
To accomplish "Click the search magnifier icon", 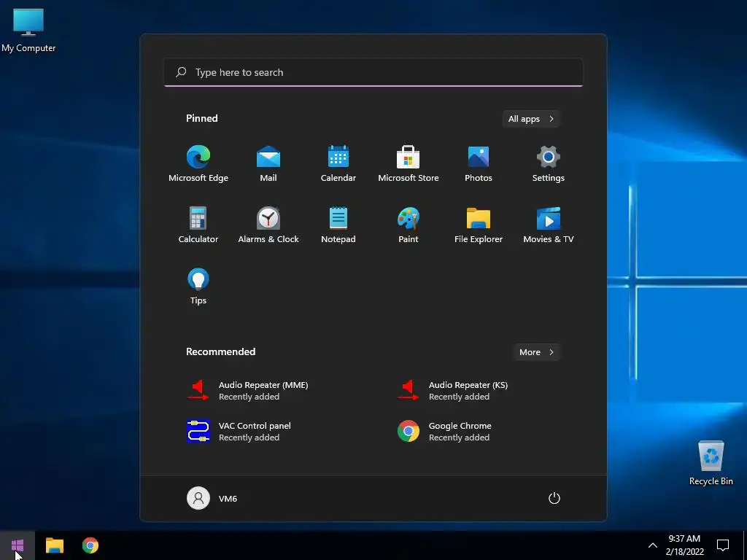I will 181,72.
